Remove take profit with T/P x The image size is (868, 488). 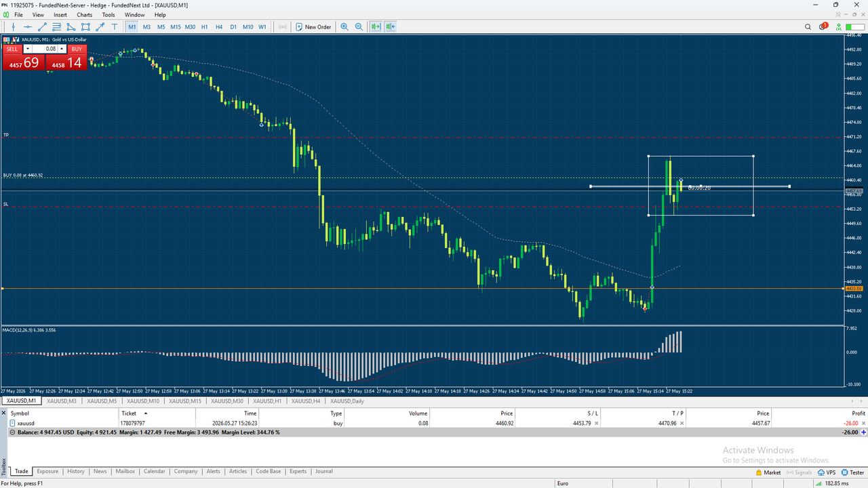pyautogui.click(x=682, y=423)
